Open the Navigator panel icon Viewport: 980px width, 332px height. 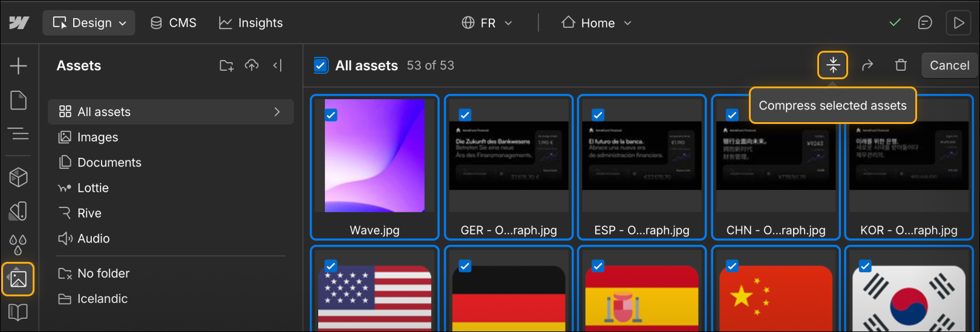click(19, 134)
